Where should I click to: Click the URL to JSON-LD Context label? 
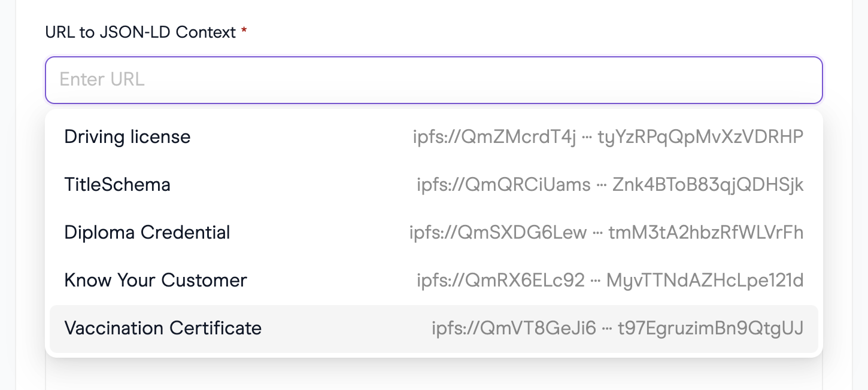pyautogui.click(x=141, y=32)
